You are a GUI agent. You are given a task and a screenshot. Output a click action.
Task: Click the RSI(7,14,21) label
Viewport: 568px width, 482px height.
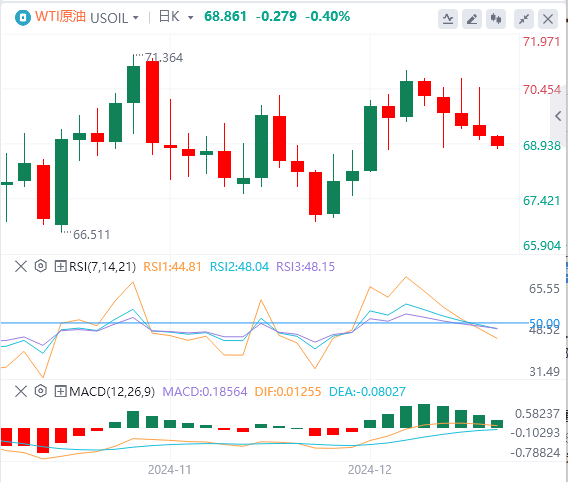(103, 267)
